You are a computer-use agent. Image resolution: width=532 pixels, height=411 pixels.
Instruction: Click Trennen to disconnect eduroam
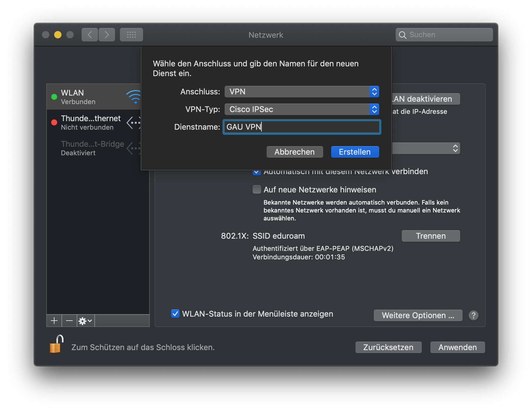pos(431,236)
